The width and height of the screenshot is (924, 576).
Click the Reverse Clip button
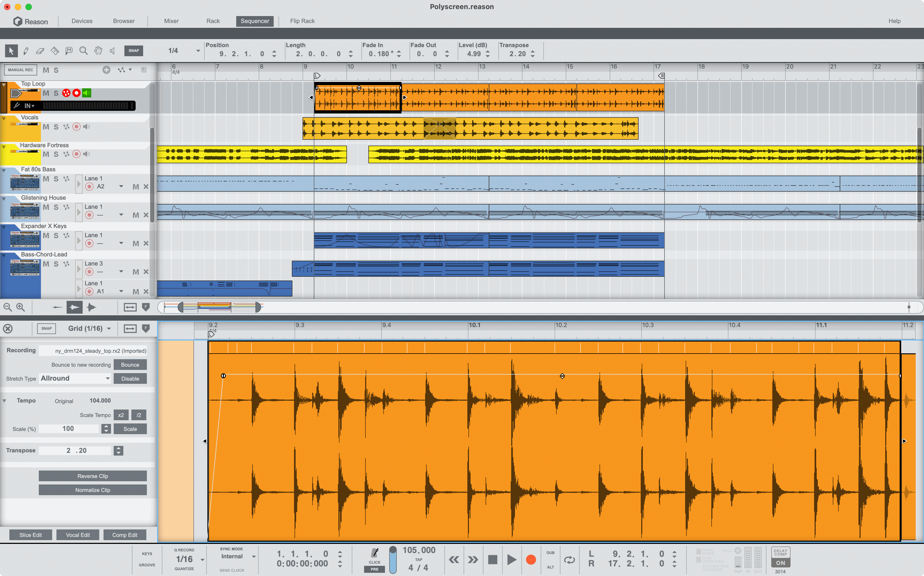pyautogui.click(x=92, y=476)
